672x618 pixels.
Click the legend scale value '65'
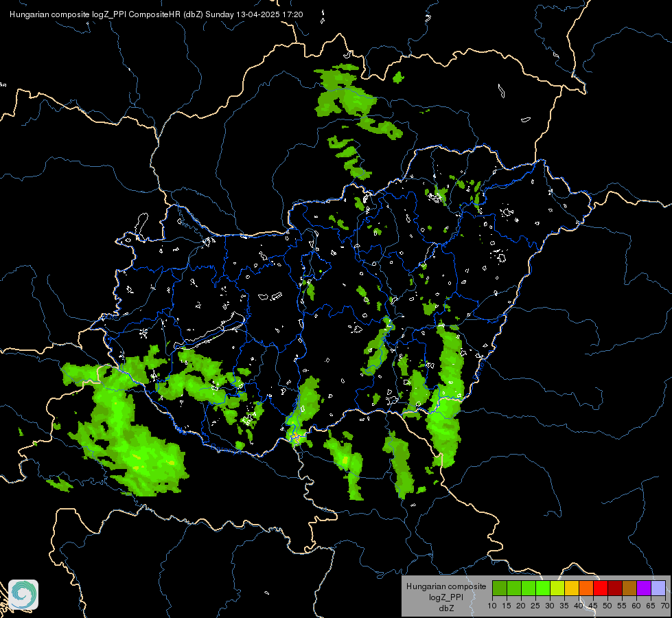(x=651, y=606)
